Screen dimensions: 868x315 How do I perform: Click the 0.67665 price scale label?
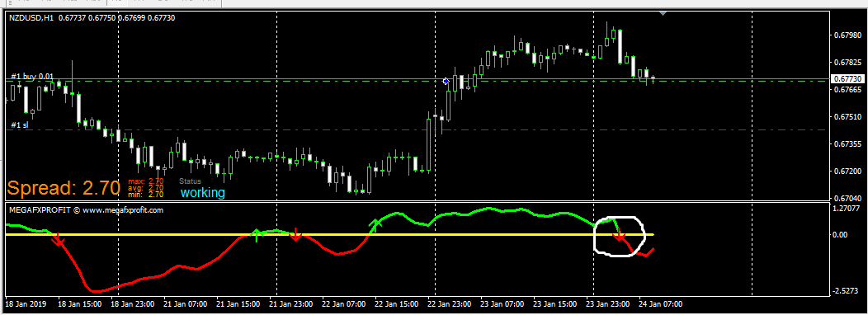(x=847, y=90)
